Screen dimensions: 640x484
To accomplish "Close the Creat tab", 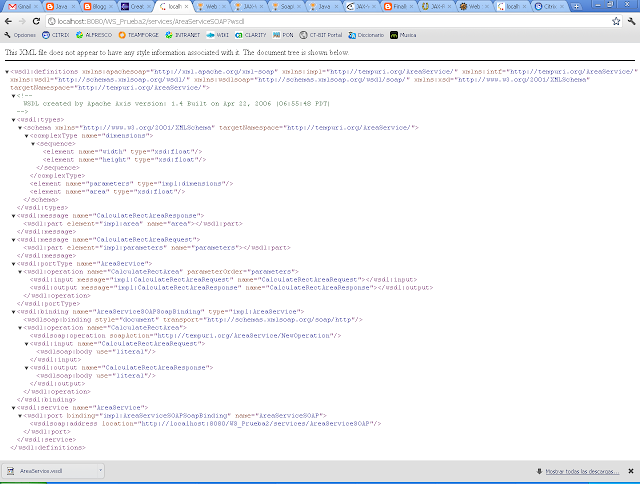I will pyautogui.click(x=149, y=7).
